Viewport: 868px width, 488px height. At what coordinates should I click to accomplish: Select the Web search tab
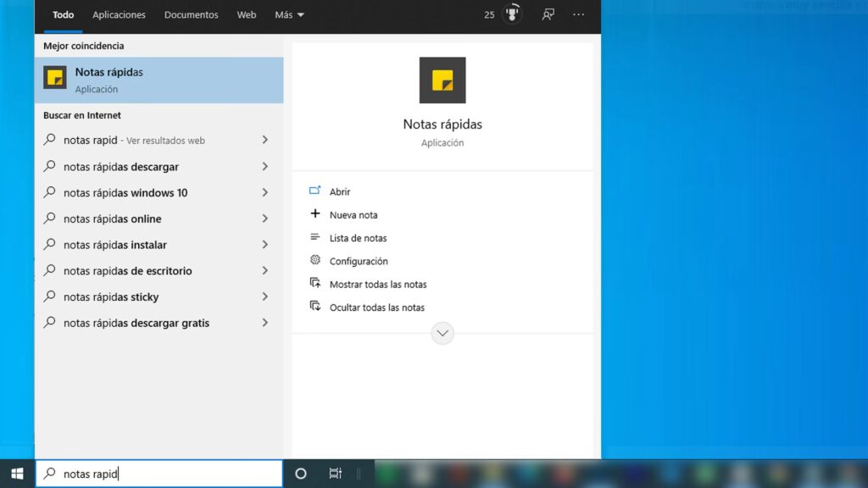[x=247, y=15]
